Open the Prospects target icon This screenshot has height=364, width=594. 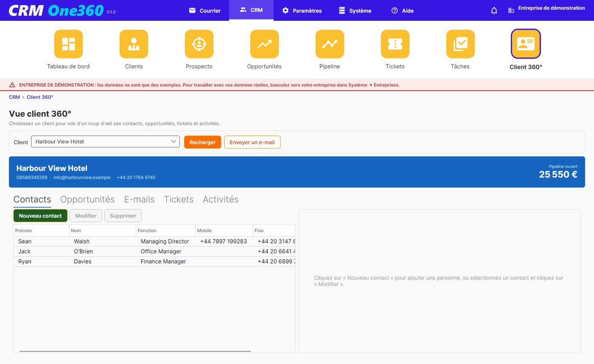pyautogui.click(x=199, y=44)
